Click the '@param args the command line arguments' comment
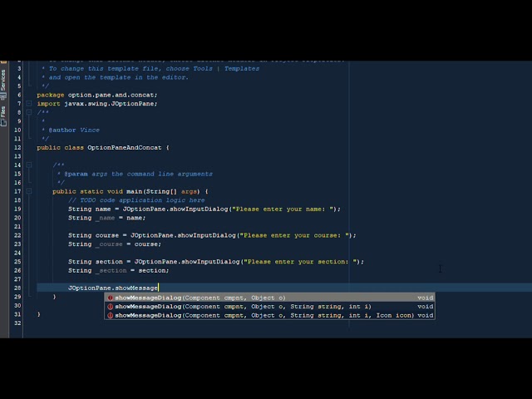The image size is (532, 399). click(x=139, y=174)
